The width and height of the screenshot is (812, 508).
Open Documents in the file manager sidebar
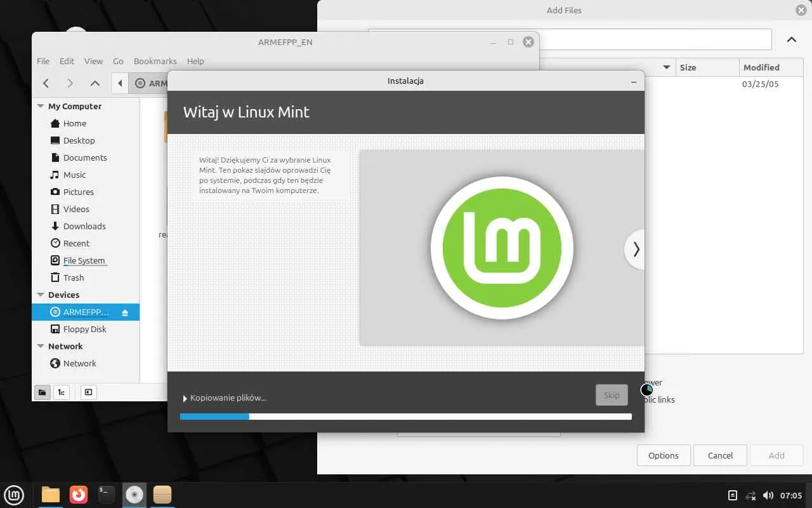(x=85, y=157)
